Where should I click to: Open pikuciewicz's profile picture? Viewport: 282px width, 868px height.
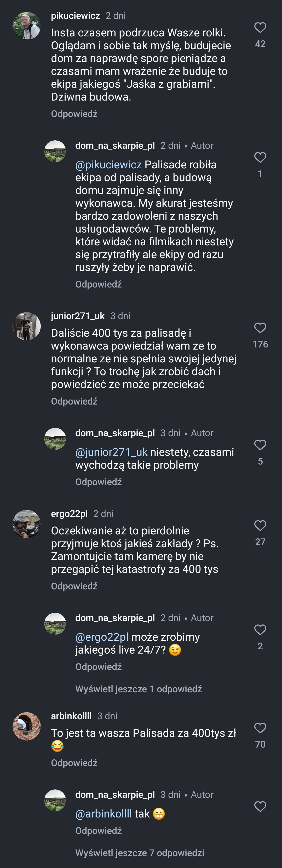tap(27, 26)
